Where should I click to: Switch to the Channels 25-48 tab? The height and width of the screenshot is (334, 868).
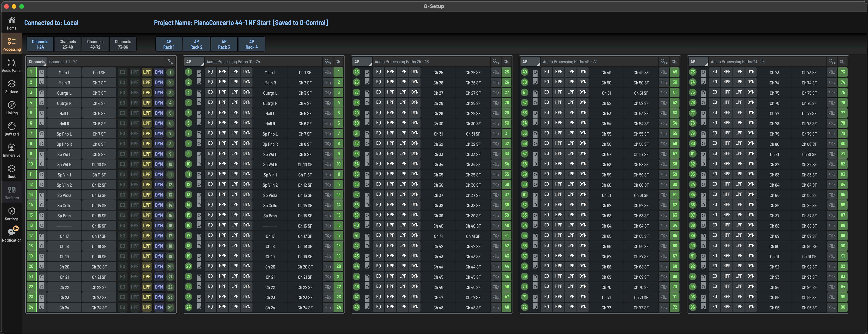click(x=68, y=44)
